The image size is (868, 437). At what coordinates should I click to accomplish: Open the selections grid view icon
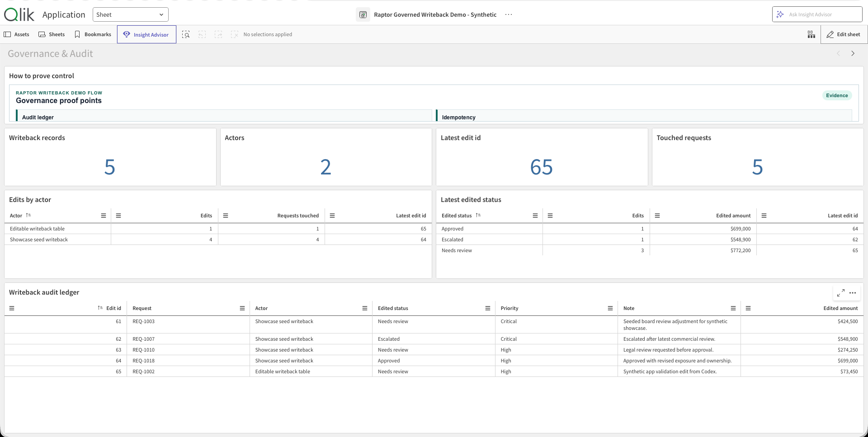811,34
